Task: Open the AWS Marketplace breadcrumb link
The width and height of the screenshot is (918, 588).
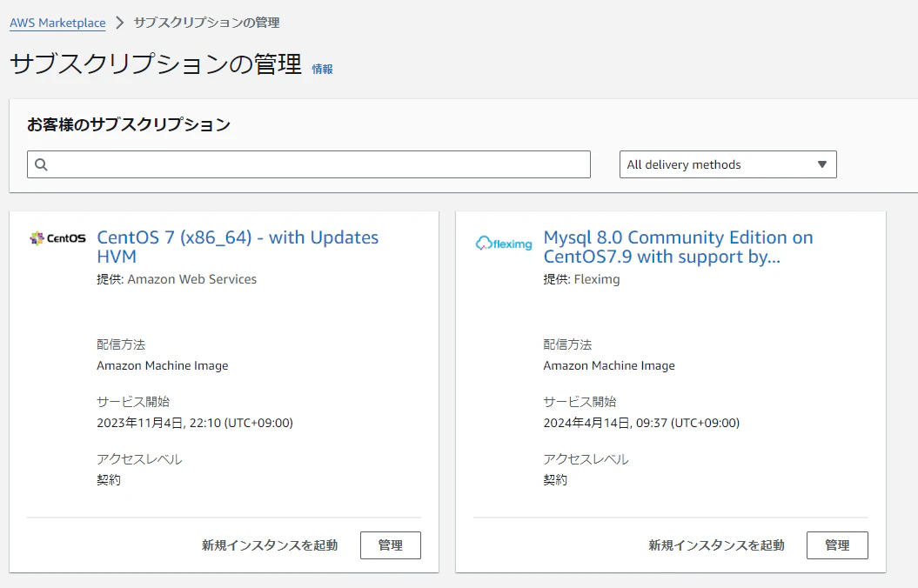Action: [58, 23]
